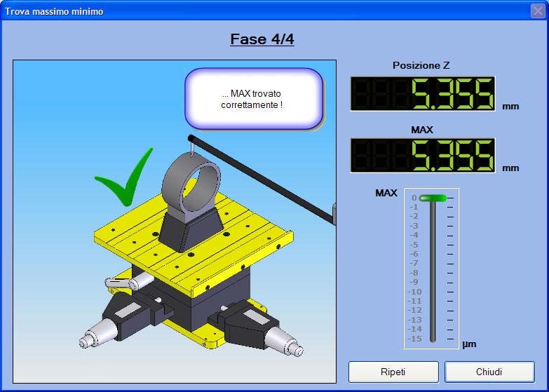
Task: Click the MAX value digital display
Action: 423,155
